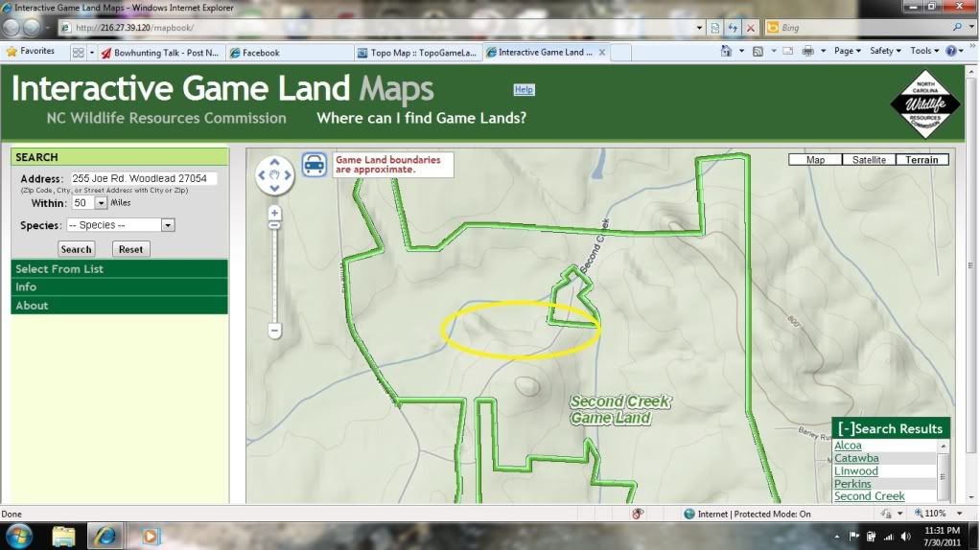Click the printer icon in command bar
The width and height of the screenshot is (980, 550).
coord(807,51)
